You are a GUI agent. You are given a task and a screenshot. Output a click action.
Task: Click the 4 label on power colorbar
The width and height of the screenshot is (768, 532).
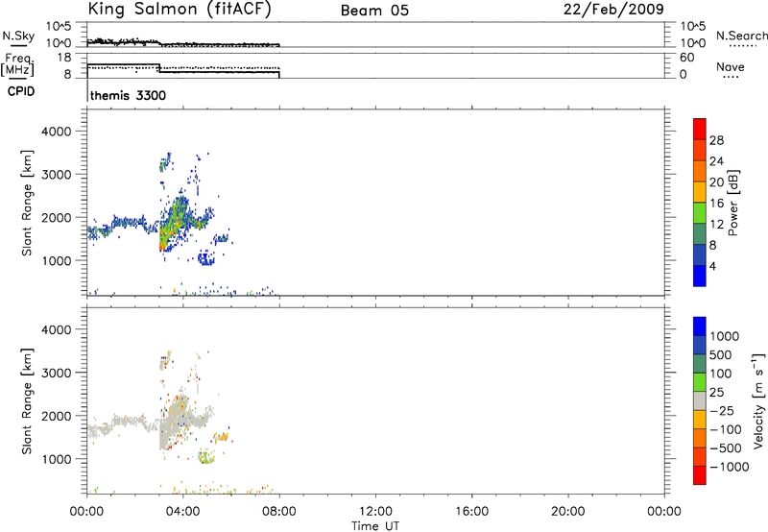[712, 266]
